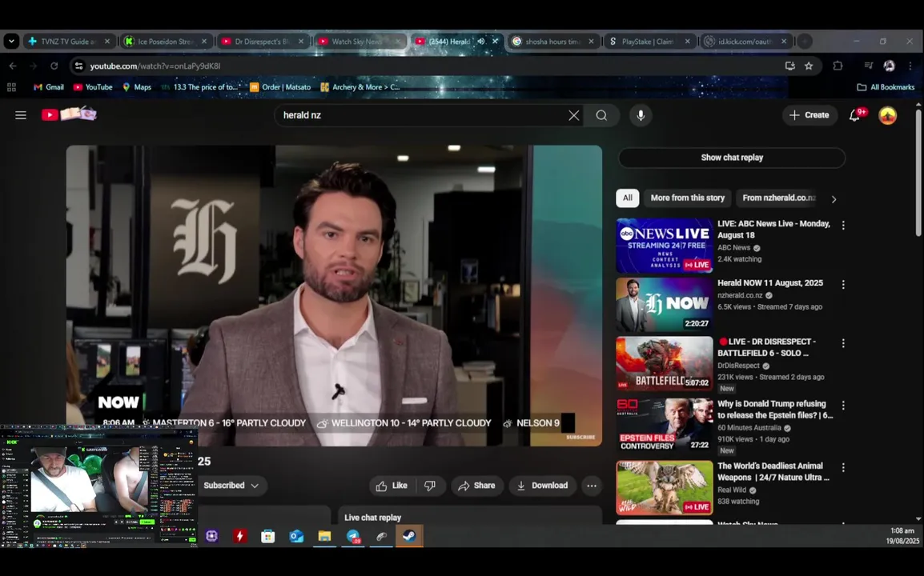Open options for World's Deadliest Animal video
Image resolution: width=924 pixels, height=576 pixels.
pyautogui.click(x=843, y=468)
